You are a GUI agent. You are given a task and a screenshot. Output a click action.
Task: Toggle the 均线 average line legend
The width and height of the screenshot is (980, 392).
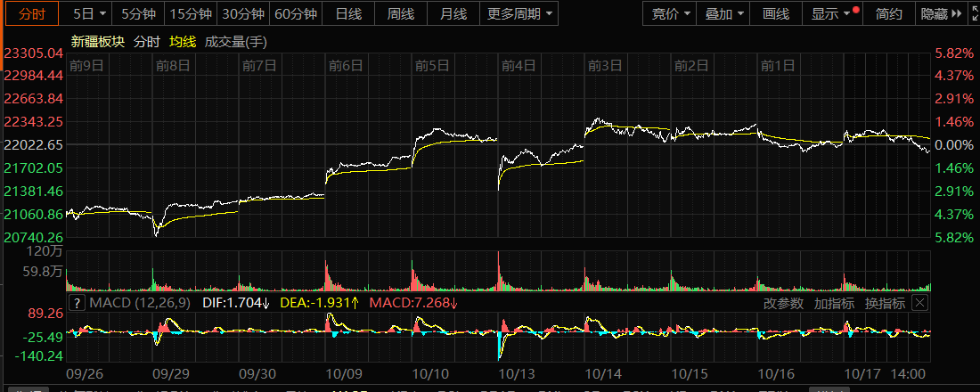[x=182, y=42]
